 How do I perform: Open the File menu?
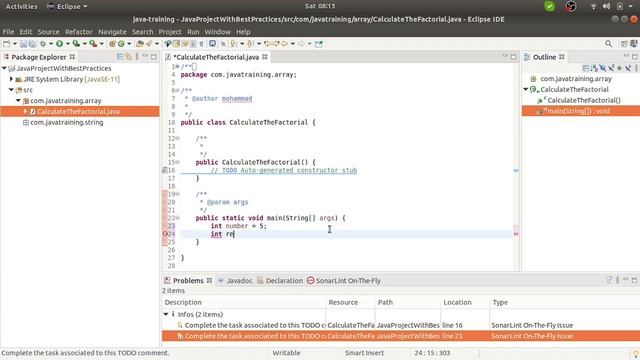(x=8, y=31)
